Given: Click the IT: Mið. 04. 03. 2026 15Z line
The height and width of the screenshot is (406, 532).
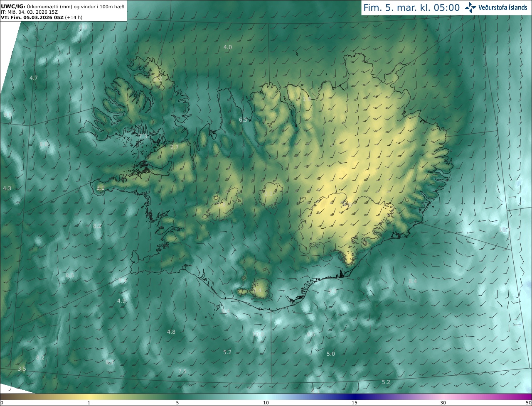Looking at the screenshot, I should [x=29, y=12].
